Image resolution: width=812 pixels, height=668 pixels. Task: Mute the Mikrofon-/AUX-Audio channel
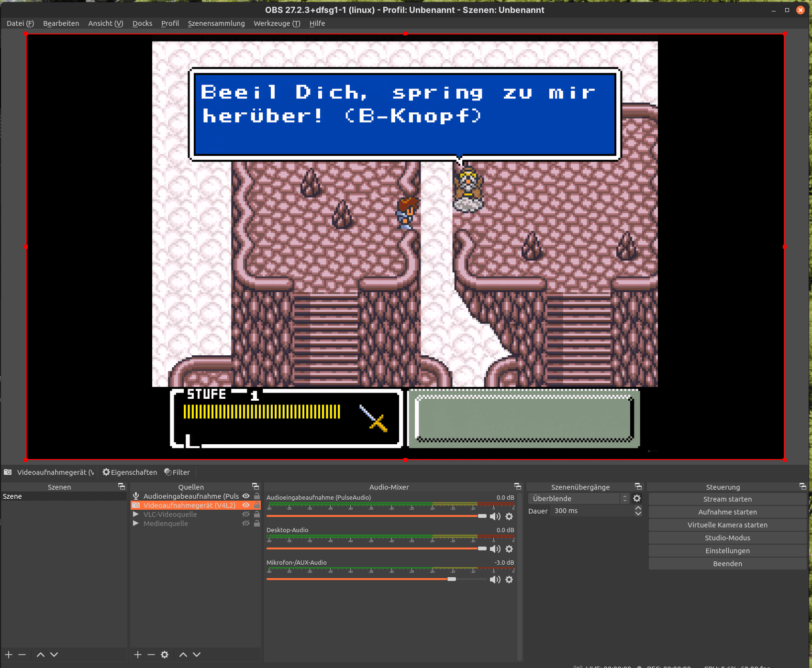tap(495, 580)
